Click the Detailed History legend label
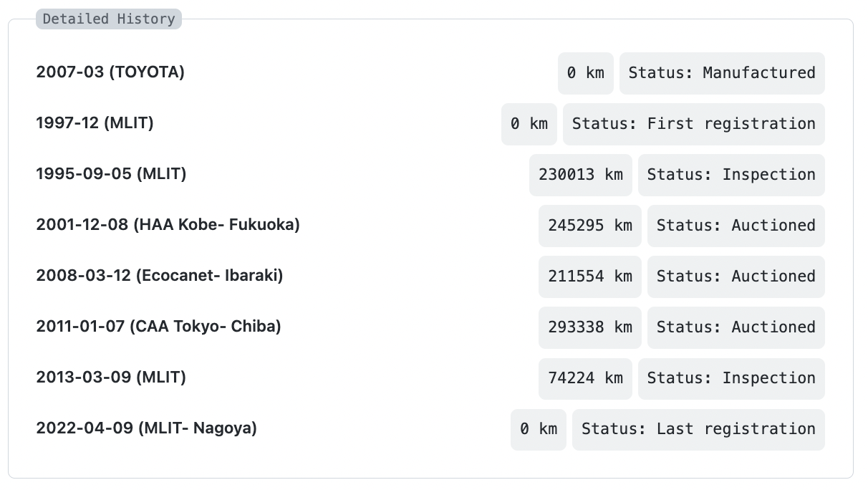The image size is (868, 490). pos(109,19)
